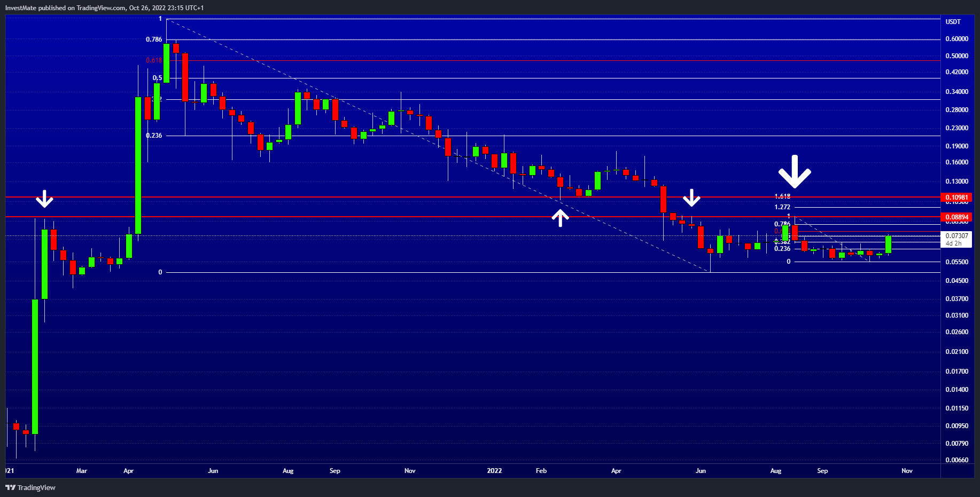Select the red horizontal line at 0.10981
The width and height of the screenshot is (980, 497).
tap(473, 197)
